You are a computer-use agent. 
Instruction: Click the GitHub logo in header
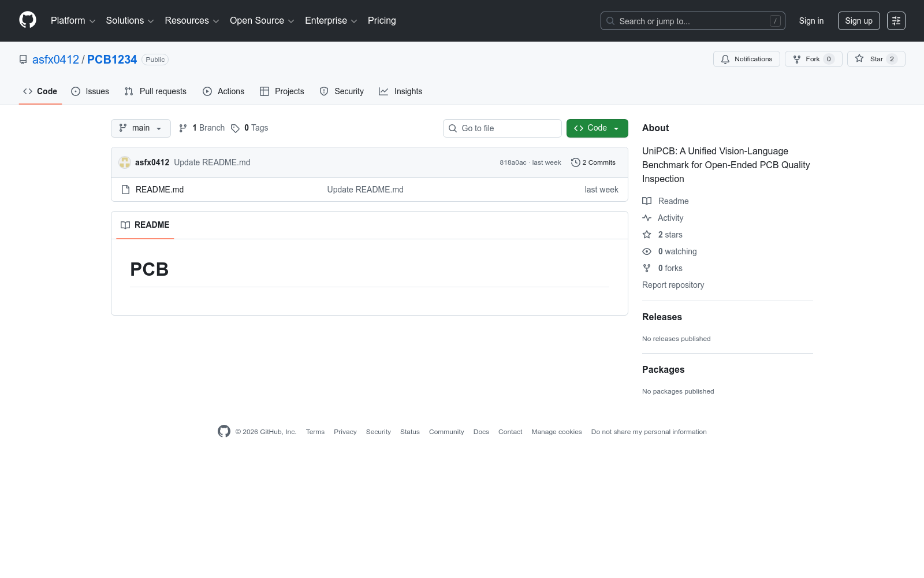pyautogui.click(x=28, y=20)
